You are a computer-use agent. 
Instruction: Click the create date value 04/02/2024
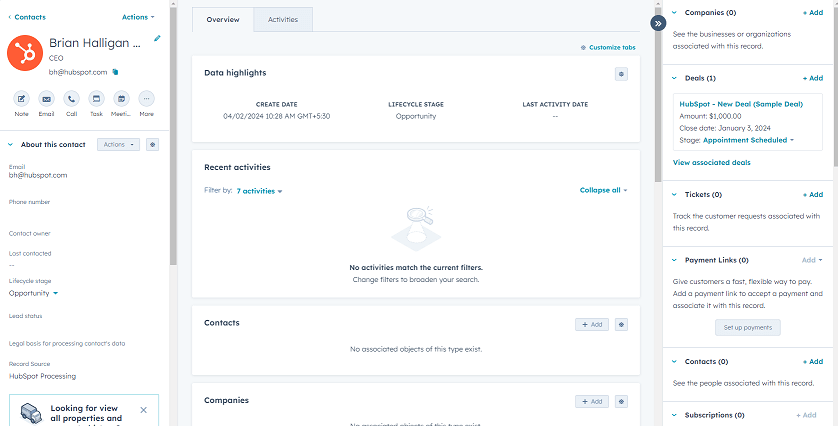point(276,116)
